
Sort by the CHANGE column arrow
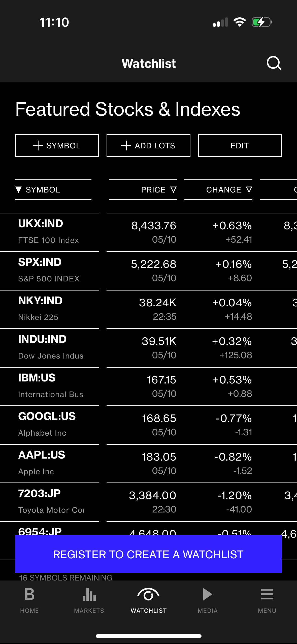249,189
